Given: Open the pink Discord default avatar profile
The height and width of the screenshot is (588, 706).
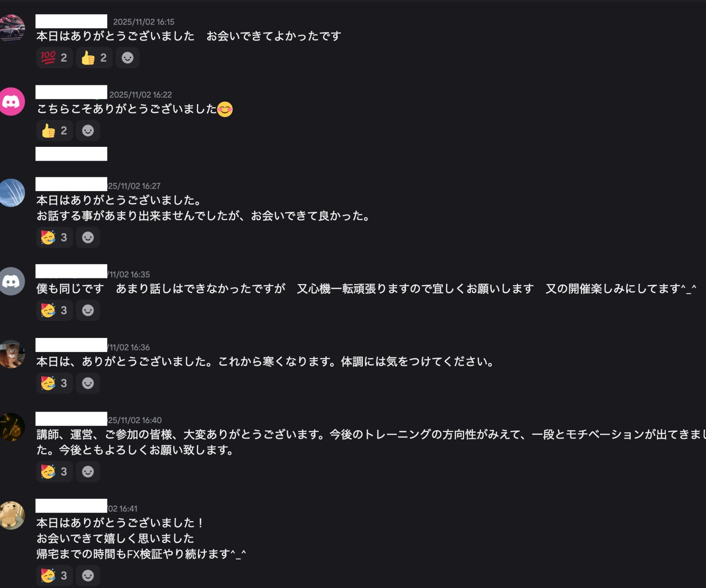Looking at the screenshot, I should point(11,101).
